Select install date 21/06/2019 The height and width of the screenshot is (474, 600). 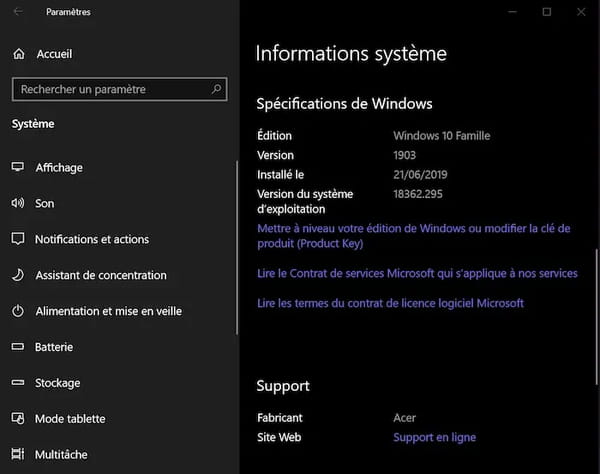[x=420, y=175]
